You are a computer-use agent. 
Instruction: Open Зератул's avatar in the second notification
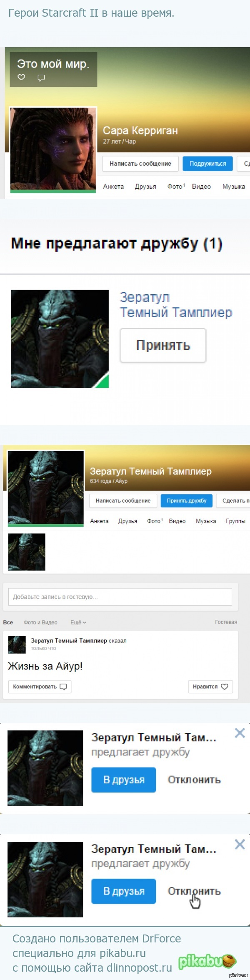click(45, 879)
